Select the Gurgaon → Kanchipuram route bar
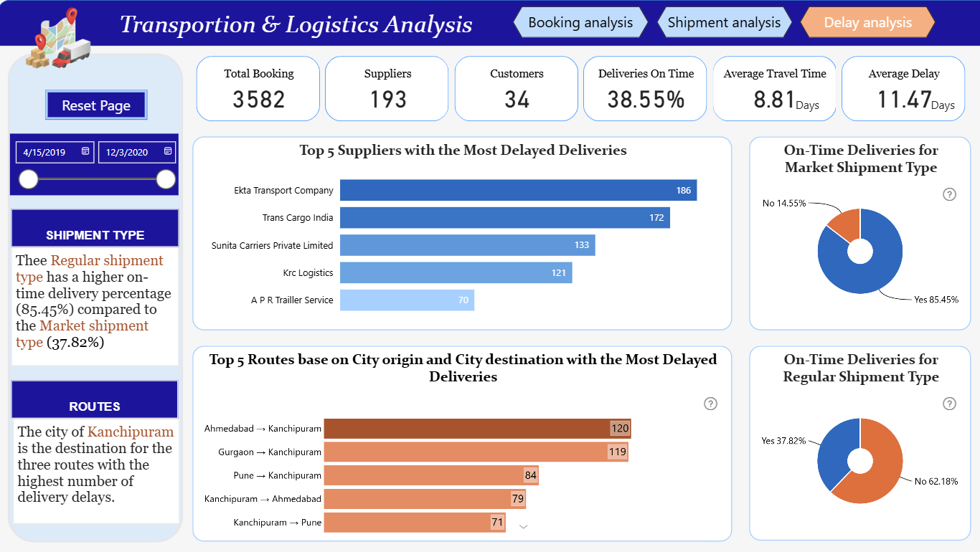Image resolution: width=980 pixels, height=552 pixels. click(476, 452)
